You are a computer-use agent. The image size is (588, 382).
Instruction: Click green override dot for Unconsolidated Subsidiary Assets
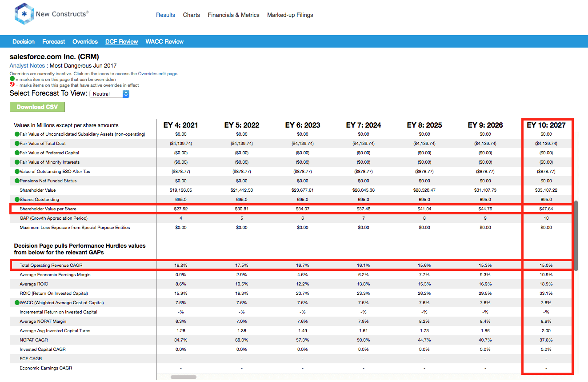pos(17,134)
